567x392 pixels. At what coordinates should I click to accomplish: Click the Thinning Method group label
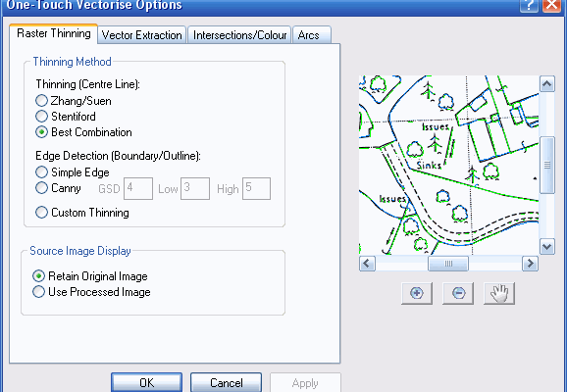[x=72, y=62]
